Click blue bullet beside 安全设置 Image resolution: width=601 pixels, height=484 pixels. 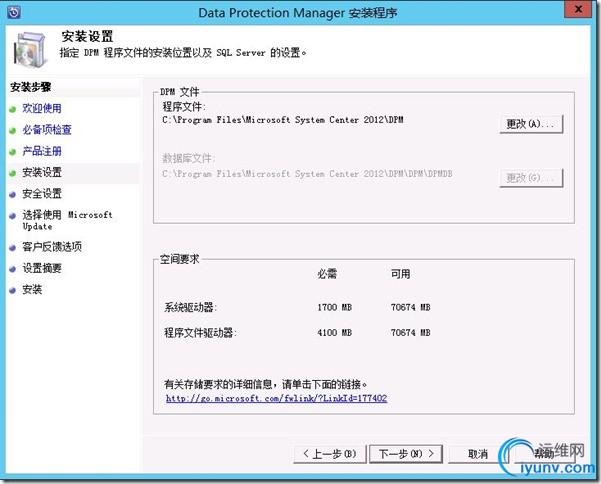[x=12, y=195]
